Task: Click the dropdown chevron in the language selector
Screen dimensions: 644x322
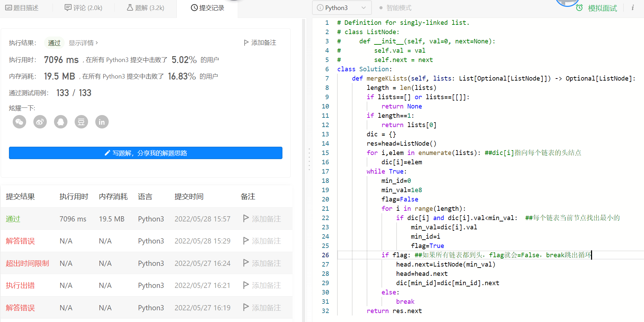Action: (364, 8)
